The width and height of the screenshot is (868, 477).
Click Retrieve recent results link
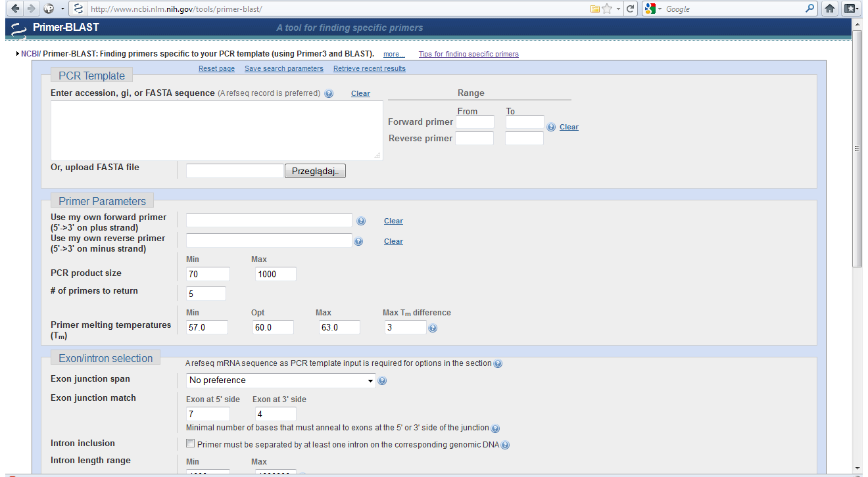370,68
